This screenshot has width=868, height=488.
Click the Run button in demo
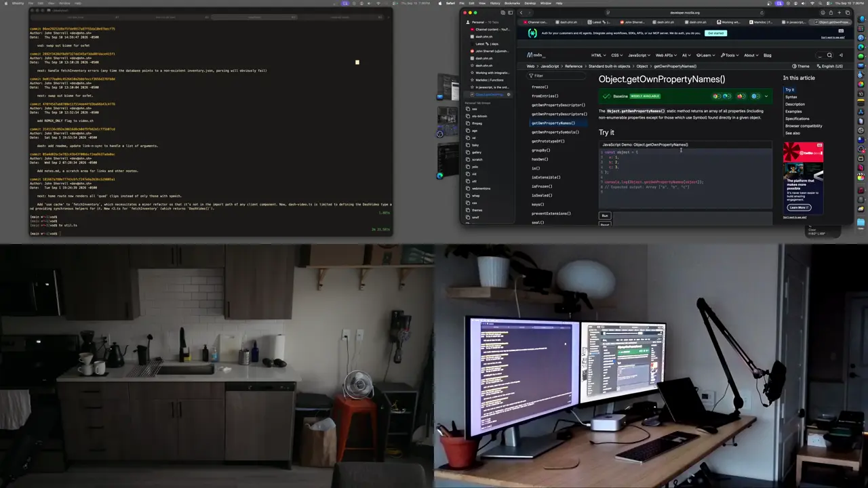[x=605, y=216]
